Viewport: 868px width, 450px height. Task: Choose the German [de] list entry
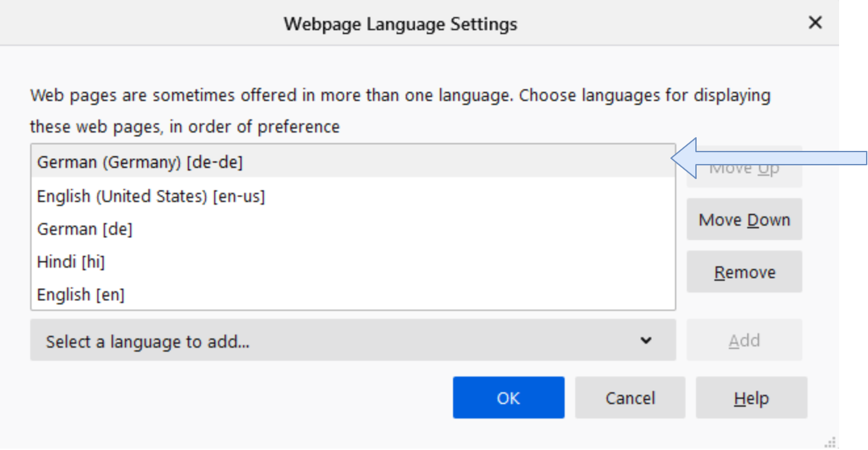tap(85, 229)
